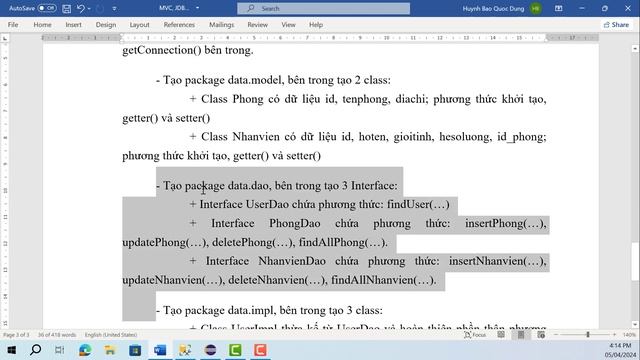The image size is (640, 360).
Task: Open the Mailings tab
Action: [222, 24]
